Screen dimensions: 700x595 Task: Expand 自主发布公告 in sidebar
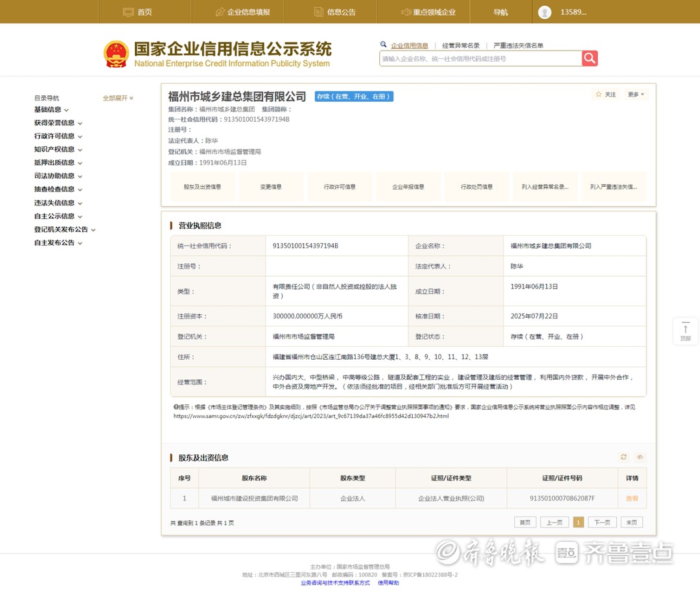click(x=58, y=243)
